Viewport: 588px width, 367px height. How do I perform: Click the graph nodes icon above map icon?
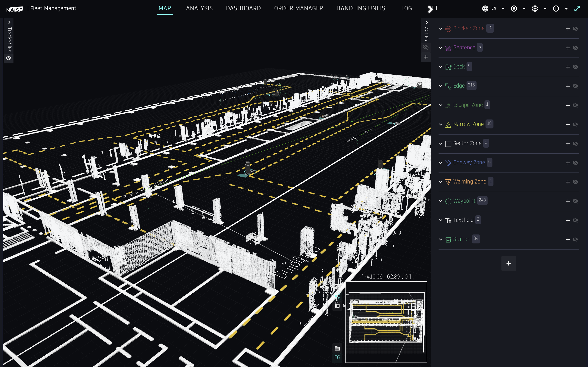[337, 296]
